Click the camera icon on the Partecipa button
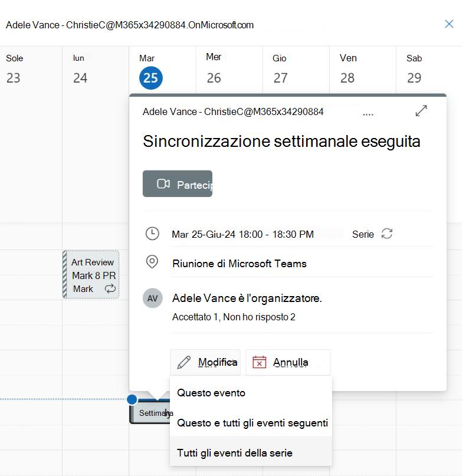469x476 pixels. click(x=163, y=183)
